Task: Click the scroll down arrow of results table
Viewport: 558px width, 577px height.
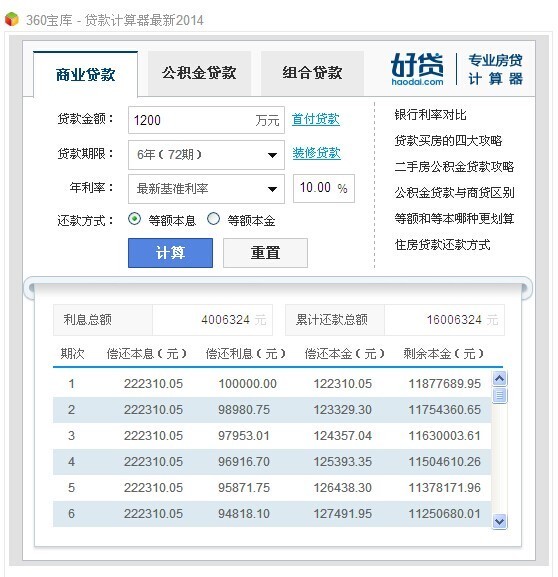Action: (x=499, y=521)
